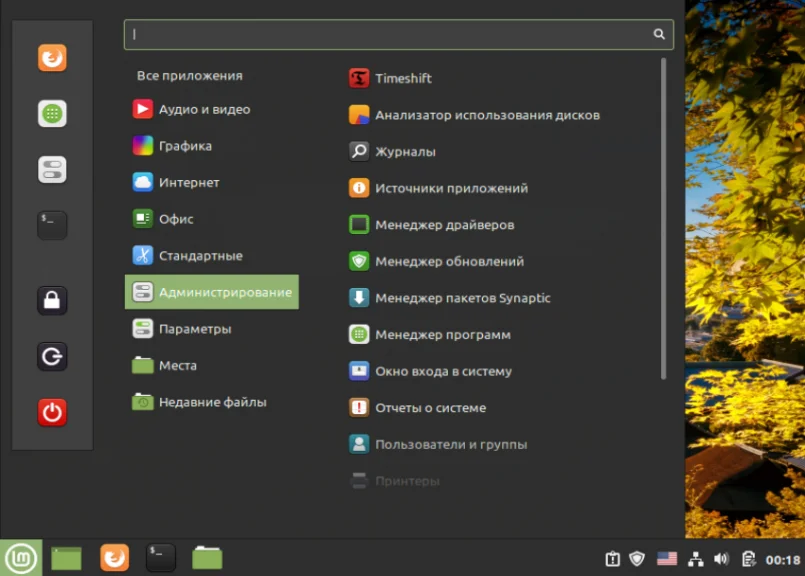
Task: Click the Linux Mint menu button
Action: pyautogui.click(x=21, y=558)
